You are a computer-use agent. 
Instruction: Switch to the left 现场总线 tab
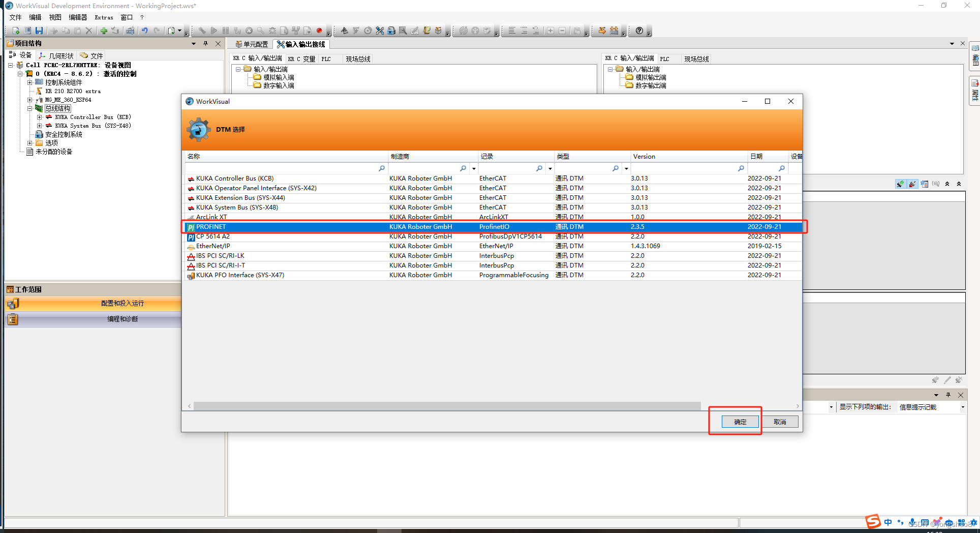[x=358, y=59]
